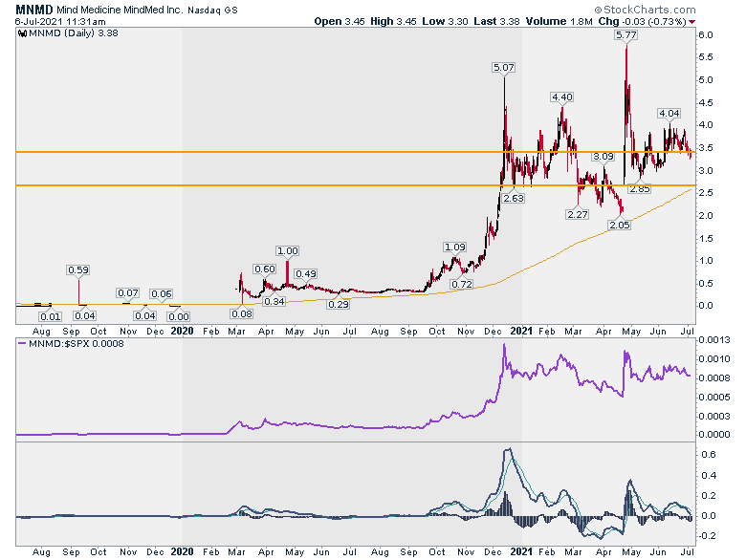This screenshot has width=746, height=560.
Task: Click the '2021' label on the price chart axis
Action: coord(521,331)
